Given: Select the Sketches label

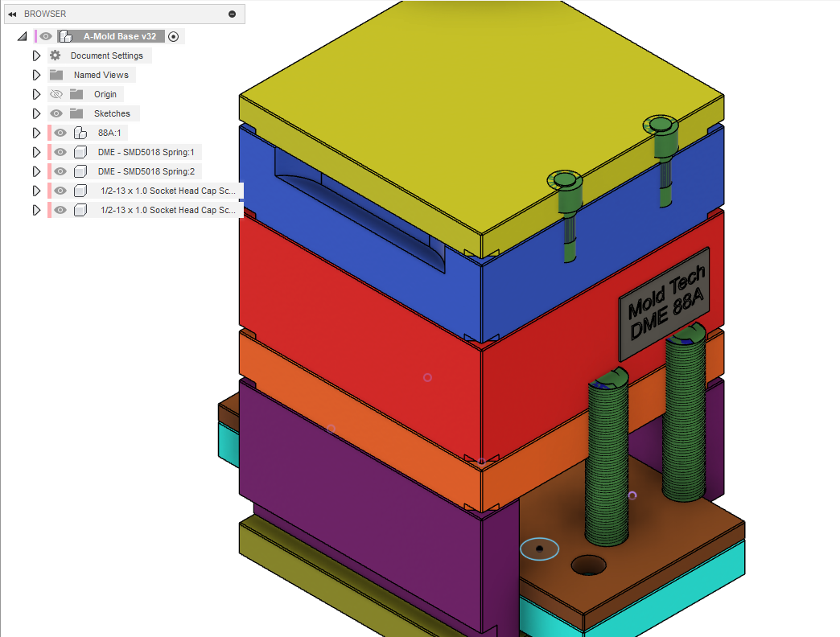Looking at the screenshot, I should click(x=112, y=113).
